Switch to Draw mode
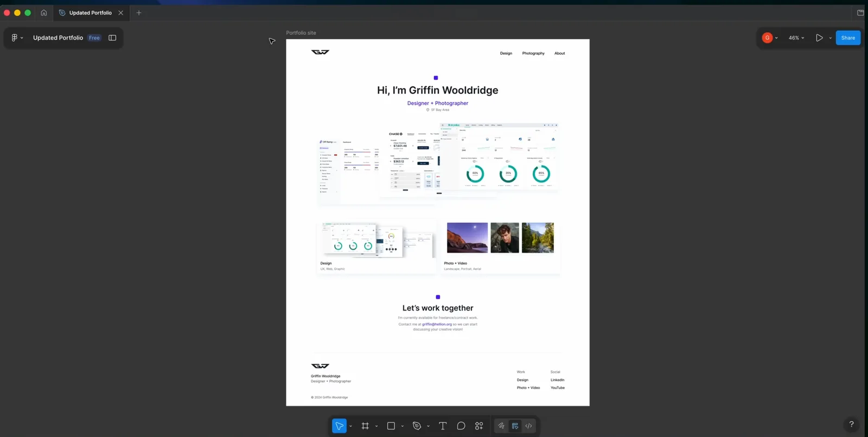The image size is (868, 437). (501, 426)
